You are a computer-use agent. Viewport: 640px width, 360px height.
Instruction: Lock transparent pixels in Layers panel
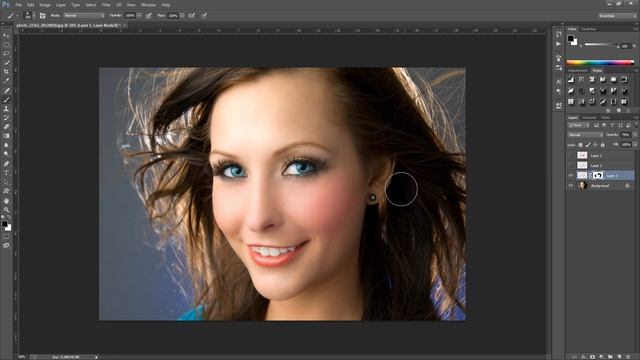[580, 145]
